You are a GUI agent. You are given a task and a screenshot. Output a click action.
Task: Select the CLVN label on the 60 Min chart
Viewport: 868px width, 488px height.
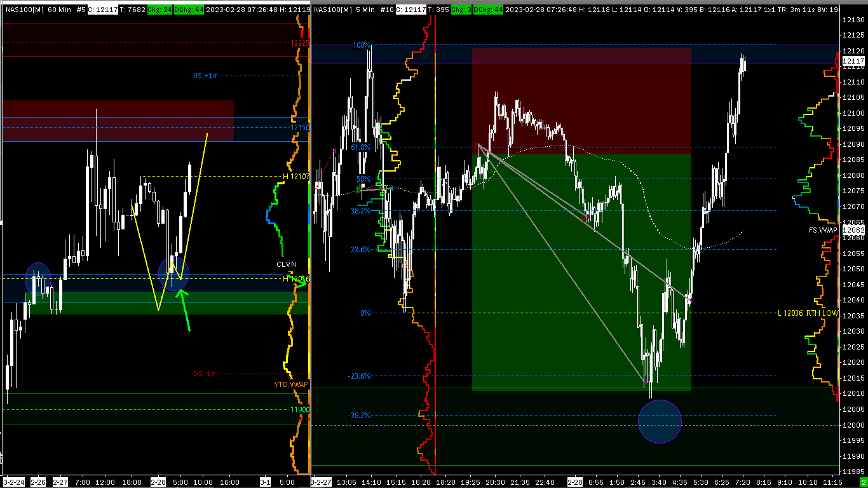coord(286,264)
